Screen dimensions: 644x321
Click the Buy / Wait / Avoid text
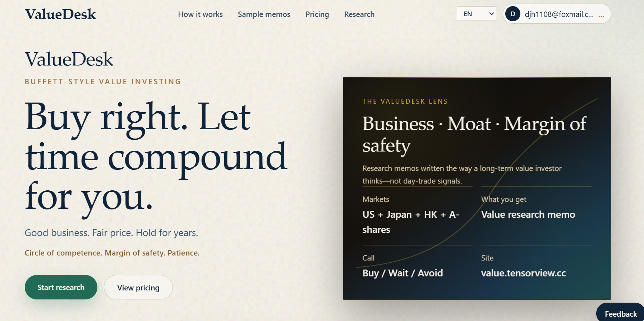tap(402, 273)
